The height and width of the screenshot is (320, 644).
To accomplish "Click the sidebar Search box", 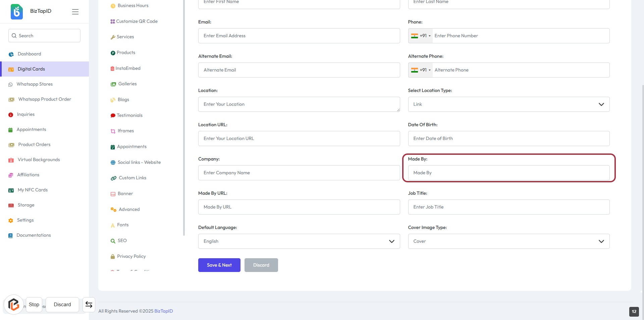I will (x=44, y=36).
